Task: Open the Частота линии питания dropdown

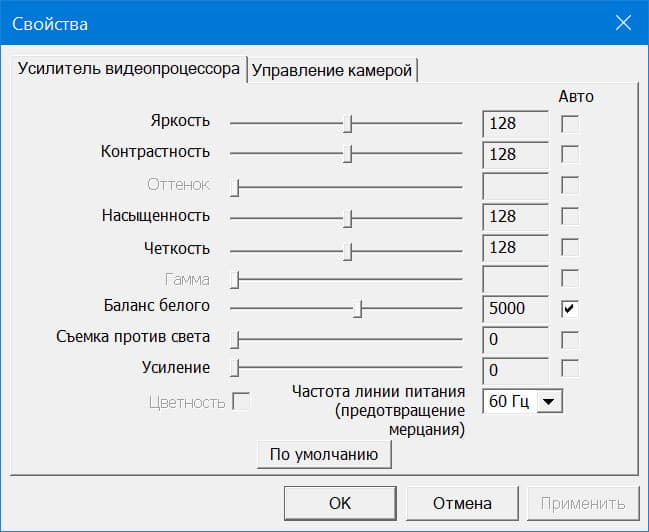Action: click(550, 401)
